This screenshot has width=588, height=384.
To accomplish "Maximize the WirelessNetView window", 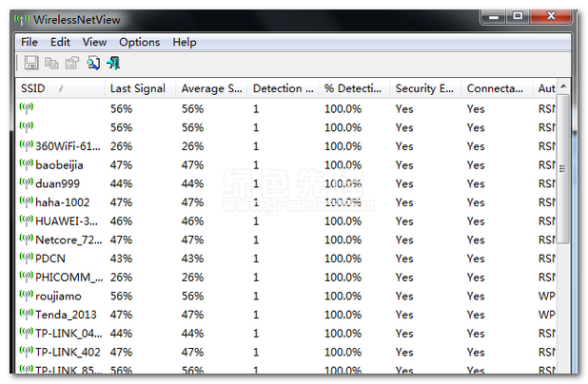I will click(x=518, y=16).
